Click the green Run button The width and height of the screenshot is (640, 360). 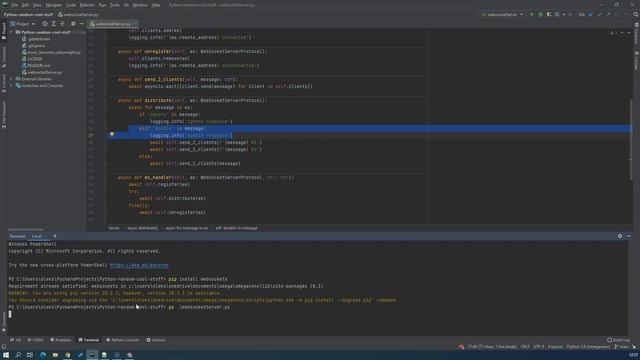pos(531,15)
